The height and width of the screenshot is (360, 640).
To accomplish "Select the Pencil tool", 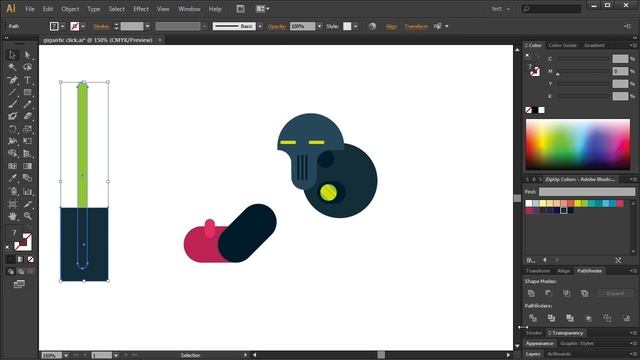I will tap(27, 104).
